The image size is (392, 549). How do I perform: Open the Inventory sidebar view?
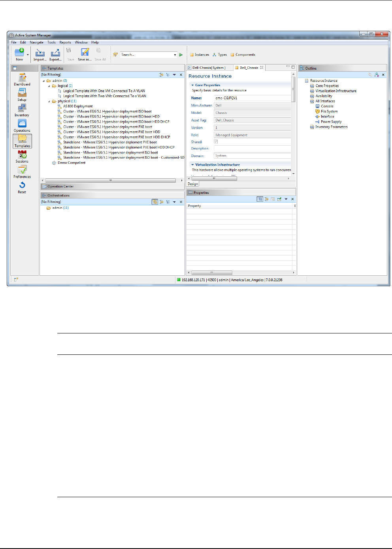[22, 110]
